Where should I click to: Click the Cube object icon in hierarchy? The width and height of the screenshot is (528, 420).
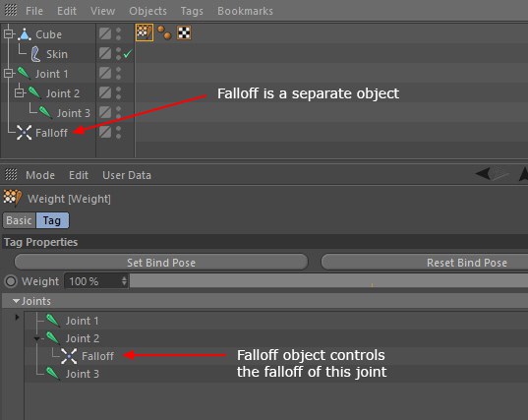[x=25, y=34]
